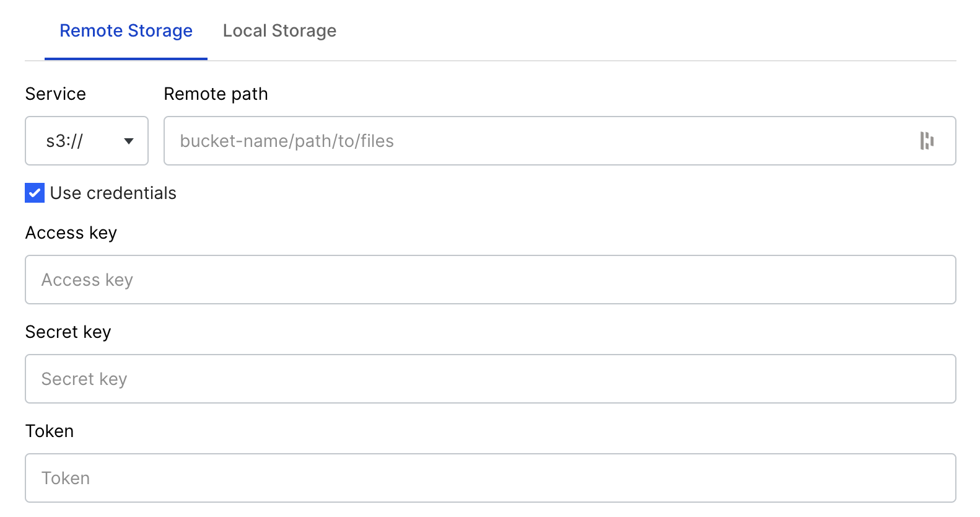The image size is (980, 517).
Task: Open the s3:// service selector
Action: tap(87, 141)
